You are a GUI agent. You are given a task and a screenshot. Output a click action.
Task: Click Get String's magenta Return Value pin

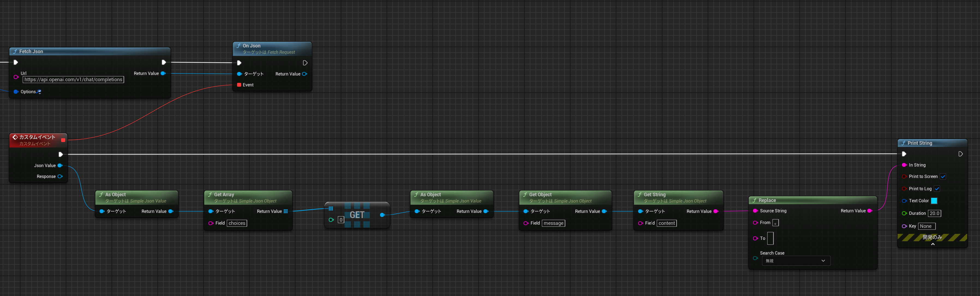click(x=716, y=211)
